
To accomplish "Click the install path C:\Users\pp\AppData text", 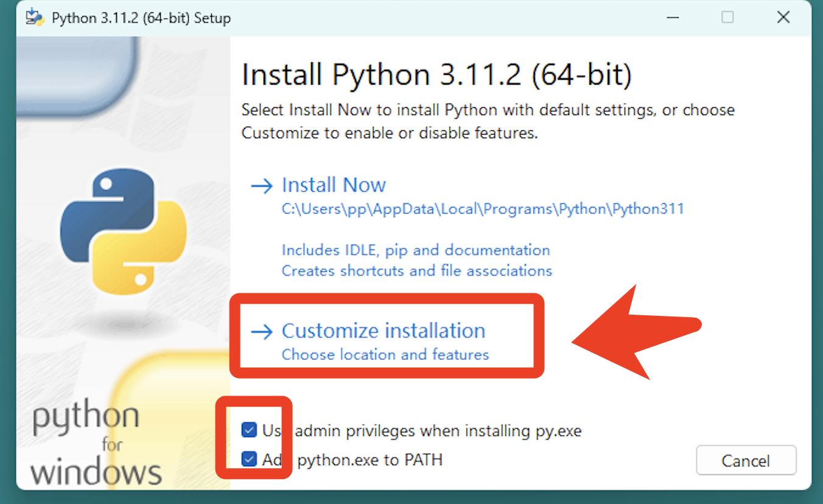I will click(483, 209).
